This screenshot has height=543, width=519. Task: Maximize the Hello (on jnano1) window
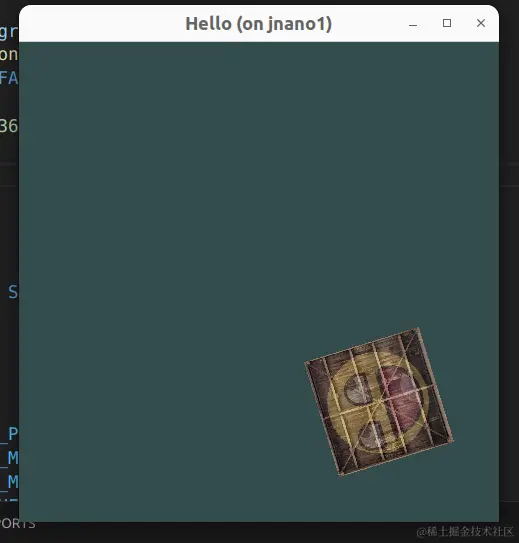[447, 23]
